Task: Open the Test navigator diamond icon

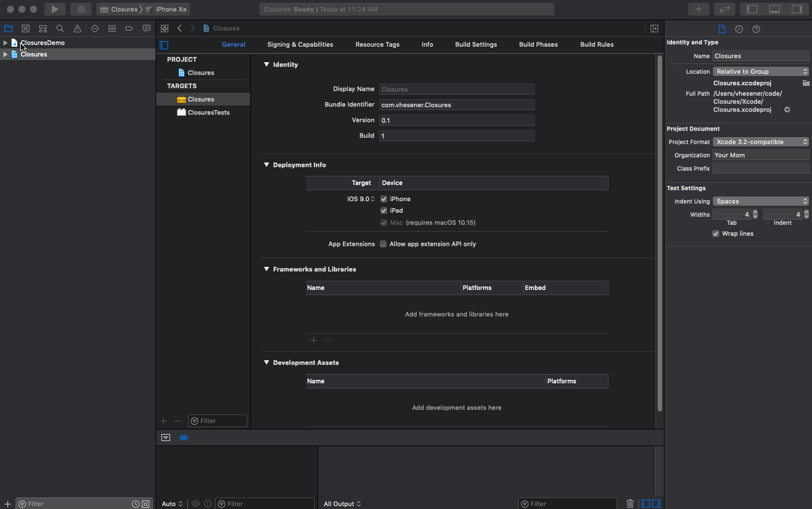Action: pos(95,28)
